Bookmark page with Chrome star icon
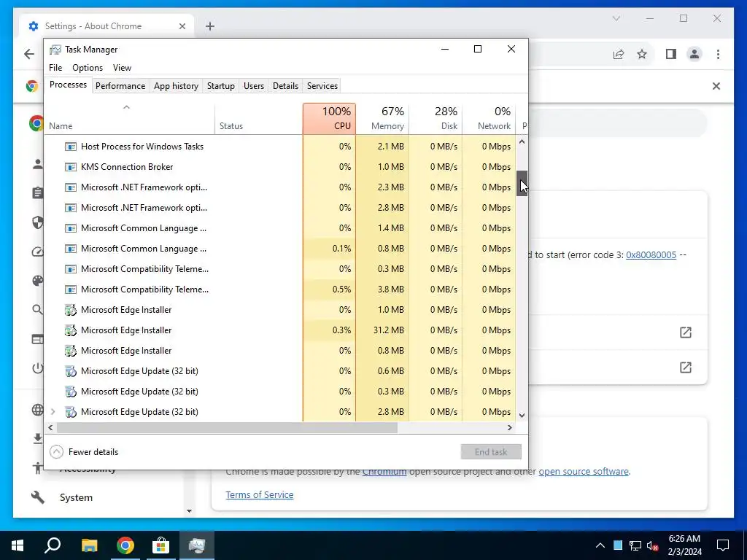The height and width of the screenshot is (560, 747). tap(642, 54)
